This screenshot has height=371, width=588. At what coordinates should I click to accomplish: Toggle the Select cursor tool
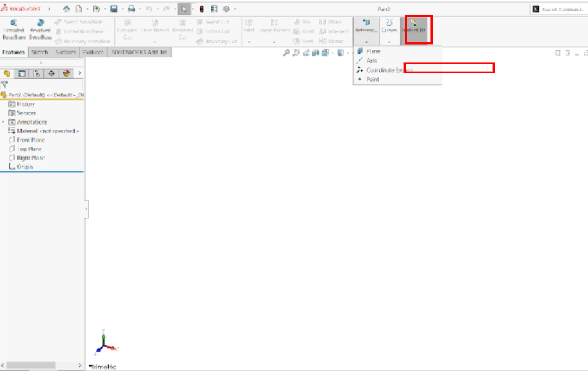[184, 10]
